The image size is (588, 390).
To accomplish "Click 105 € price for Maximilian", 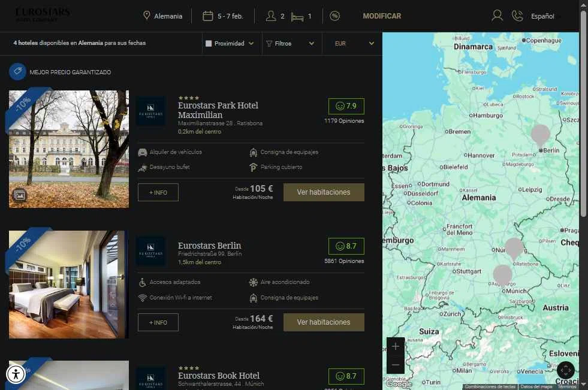I will pyautogui.click(x=261, y=189).
